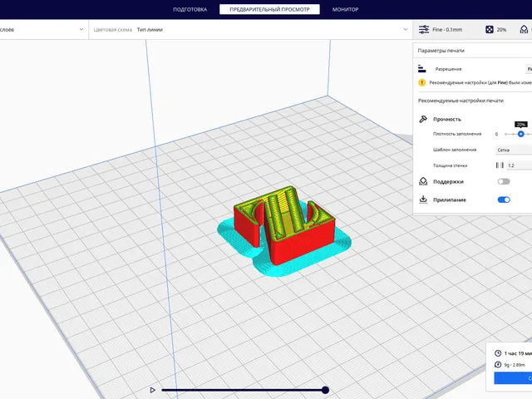Click the Прочность strength icon
The height and width of the screenshot is (399, 532).
(423, 119)
